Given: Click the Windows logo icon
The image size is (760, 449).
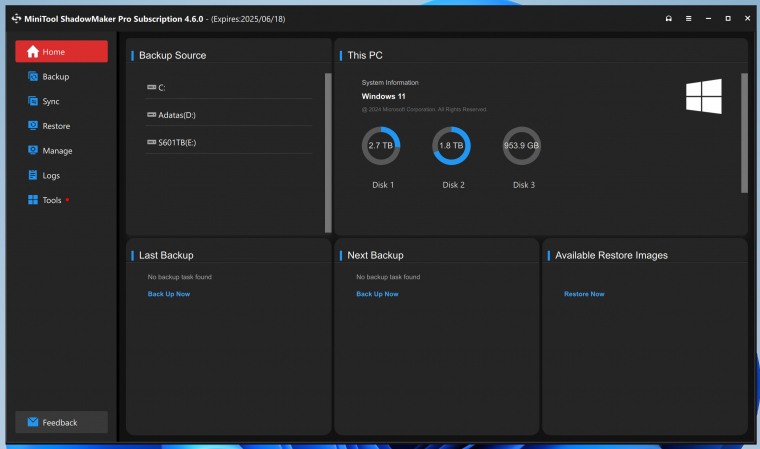Looking at the screenshot, I should 704,96.
